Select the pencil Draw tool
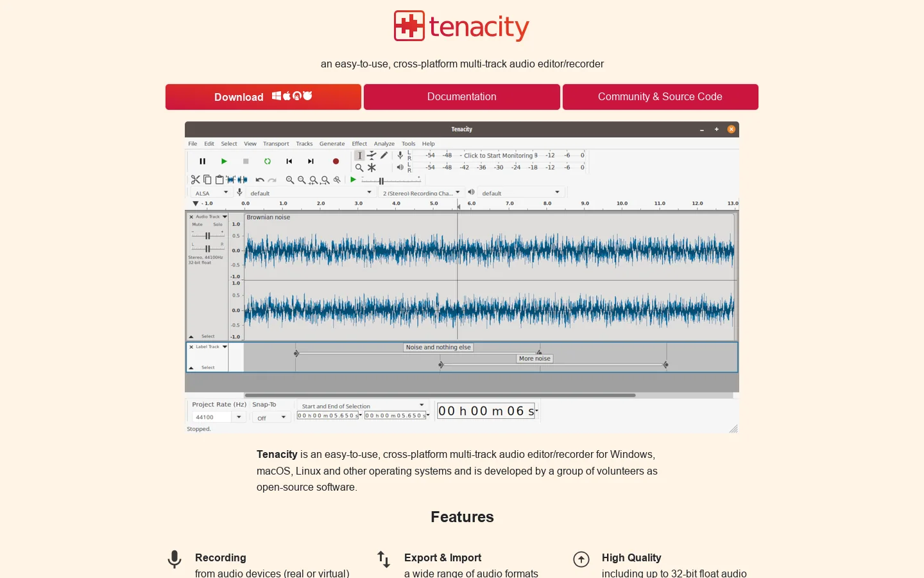Screen dimensions: 924x578 pyautogui.click(x=384, y=155)
